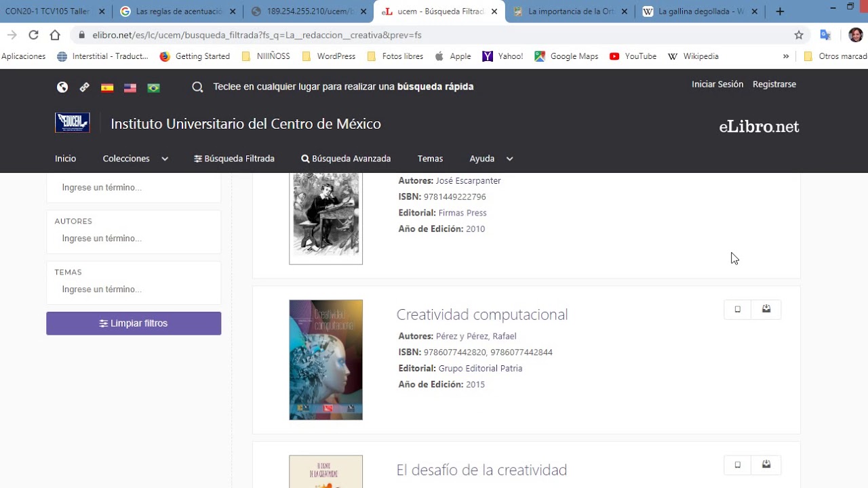Click the Iniciar Sesión link

click(x=717, y=84)
